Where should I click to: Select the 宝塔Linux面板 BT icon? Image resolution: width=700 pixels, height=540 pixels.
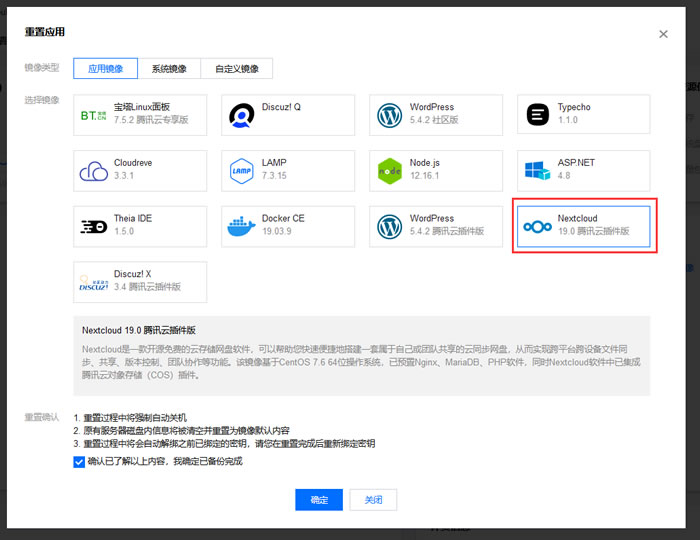tap(93, 116)
